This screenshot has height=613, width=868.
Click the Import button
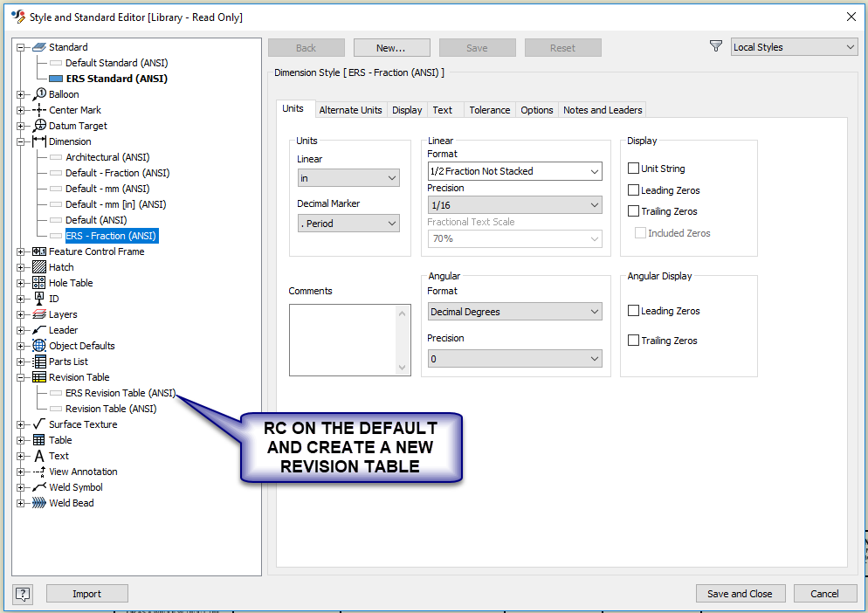(87, 594)
